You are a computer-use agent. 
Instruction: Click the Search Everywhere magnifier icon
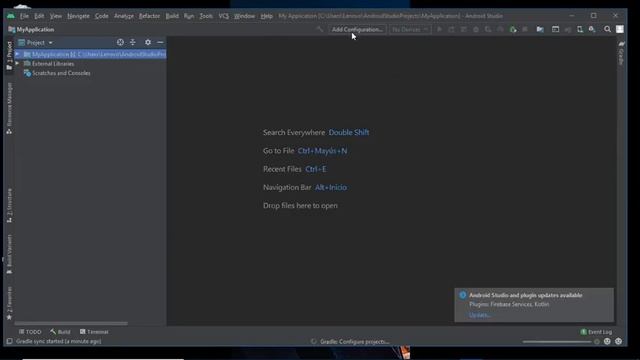click(607, 29)
